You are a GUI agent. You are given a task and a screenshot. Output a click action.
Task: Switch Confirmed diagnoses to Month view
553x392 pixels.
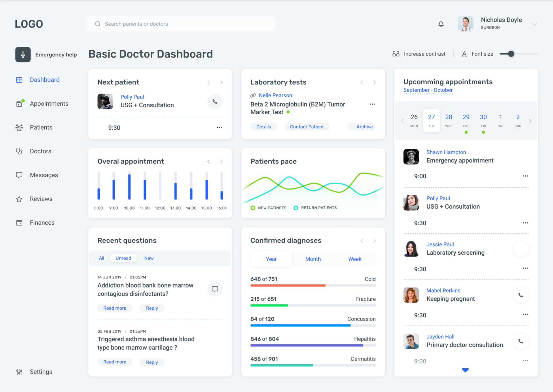[313, 259]
